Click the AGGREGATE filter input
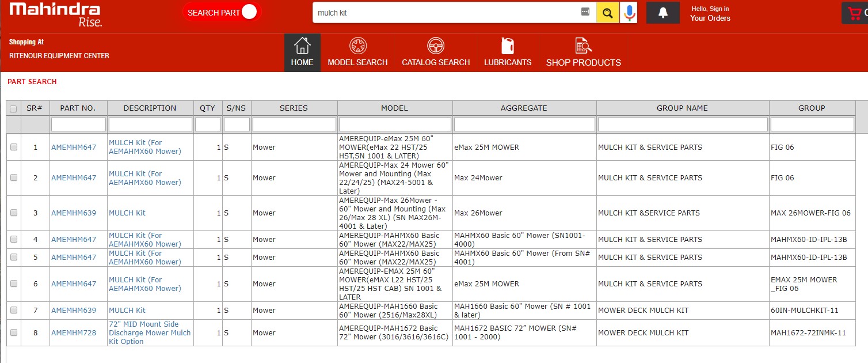868x363 pixels. 524,124
